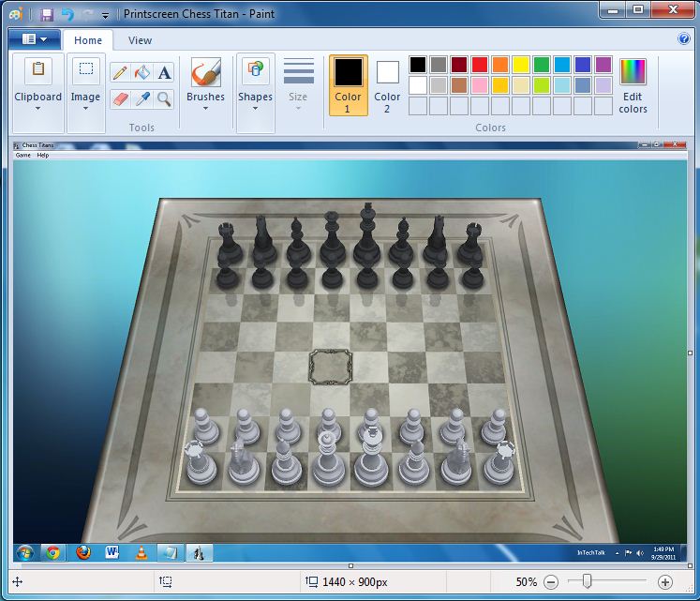This screenshot has width=700, height=601.
Task: Click VLC cone icon in pasted taskbar
Action: (141, 553)
